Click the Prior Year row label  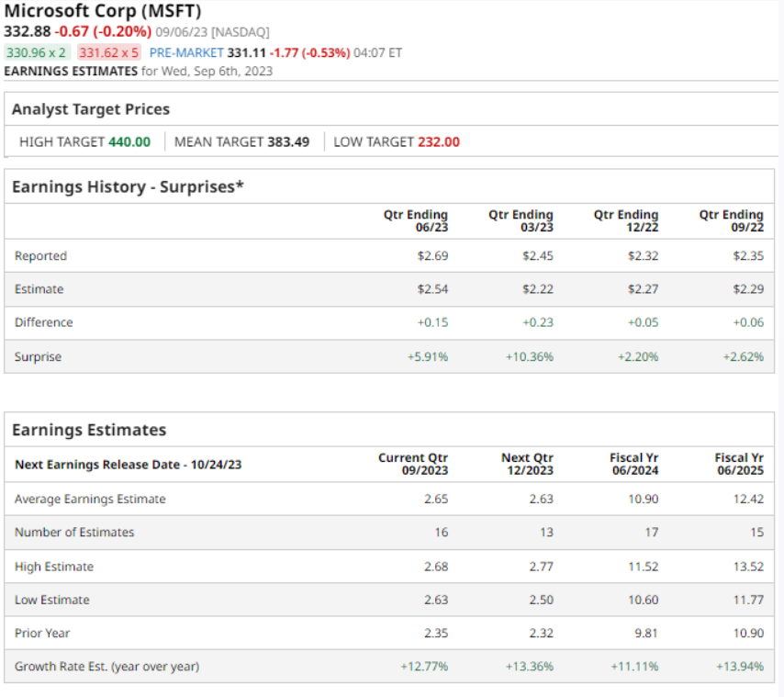pos(42,634)
